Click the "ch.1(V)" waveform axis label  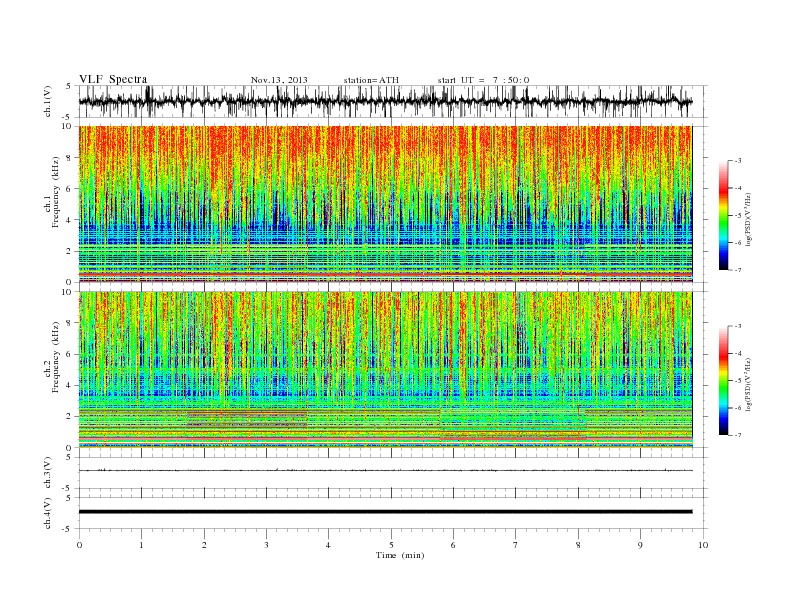pos(48,101)
